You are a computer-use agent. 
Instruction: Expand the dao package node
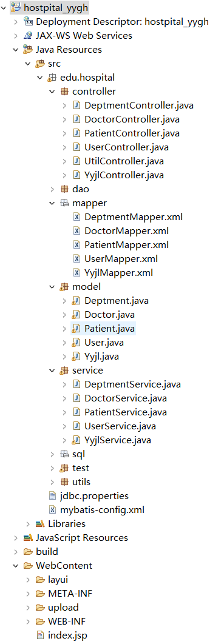[52, 189]
